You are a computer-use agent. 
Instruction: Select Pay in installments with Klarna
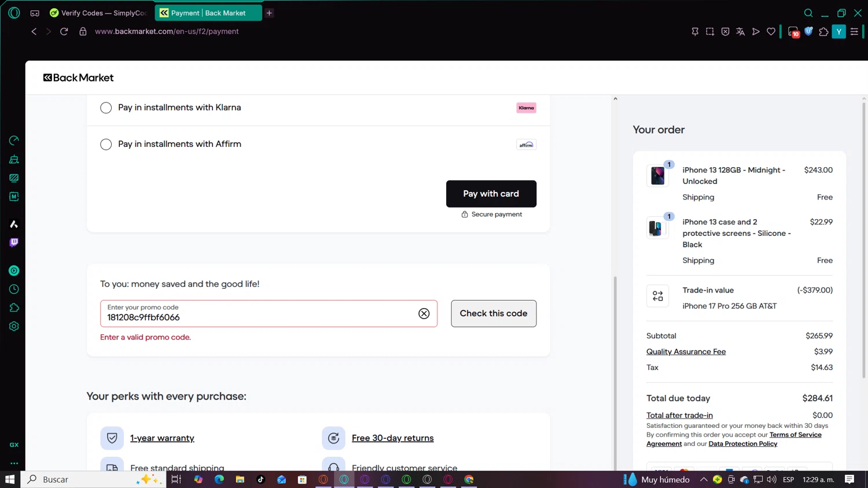tap(106, 108)
